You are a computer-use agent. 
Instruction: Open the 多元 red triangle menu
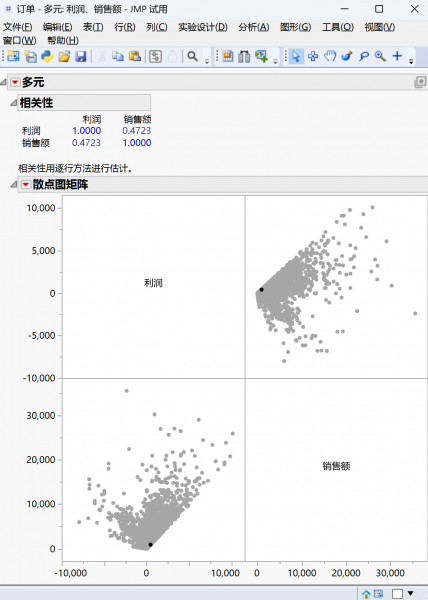tap(15, 82)
